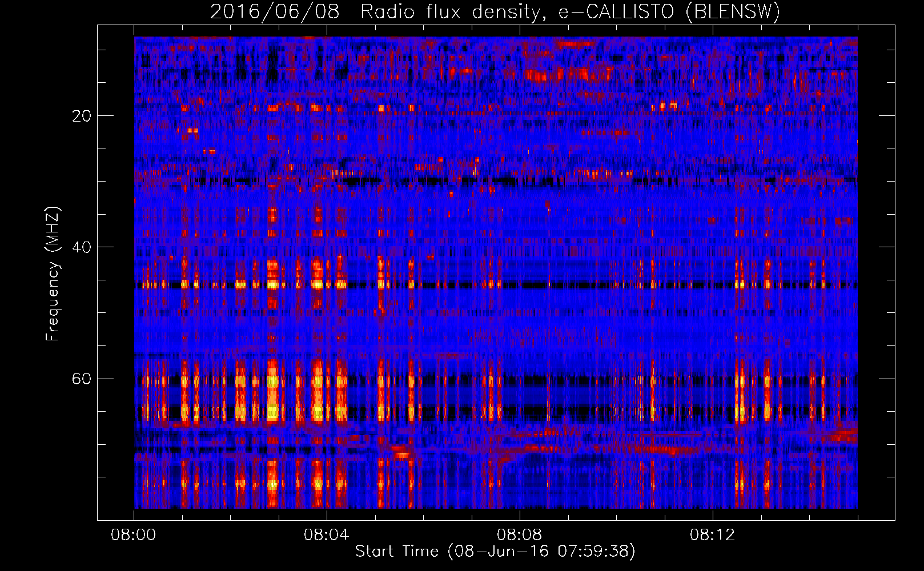Click the 08:00 time axis label
The width and height of the screenshot is (924, 571).
coord(133,535)
